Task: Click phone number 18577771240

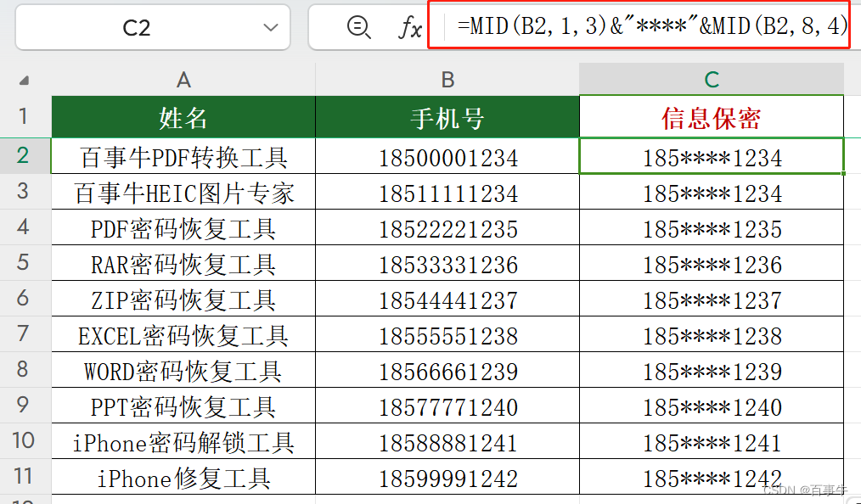Action: tap(447, 406)
